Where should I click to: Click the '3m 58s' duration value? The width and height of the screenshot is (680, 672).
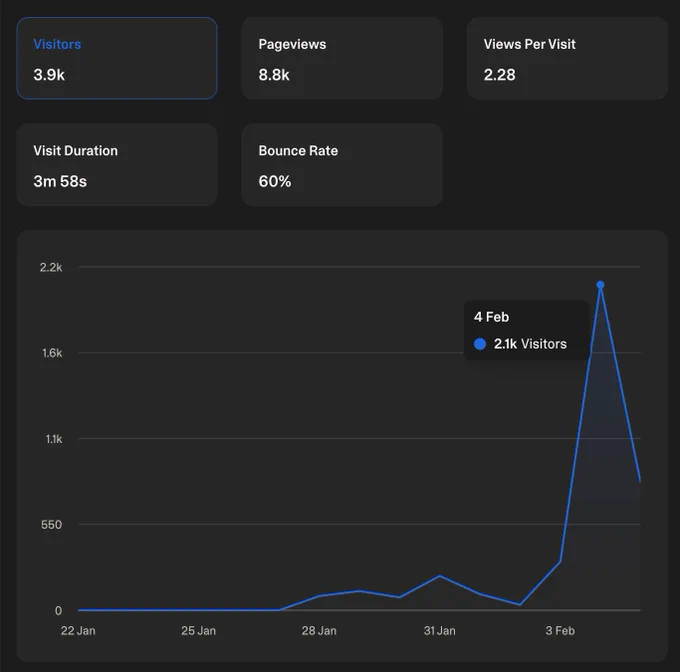pyautogui.click(x=60, y=181)
